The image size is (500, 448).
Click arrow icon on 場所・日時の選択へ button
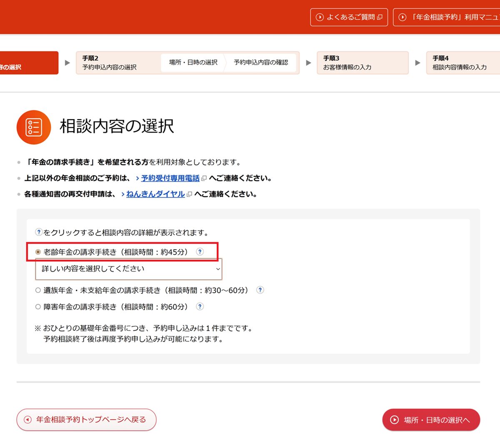[x=394, y=420]
